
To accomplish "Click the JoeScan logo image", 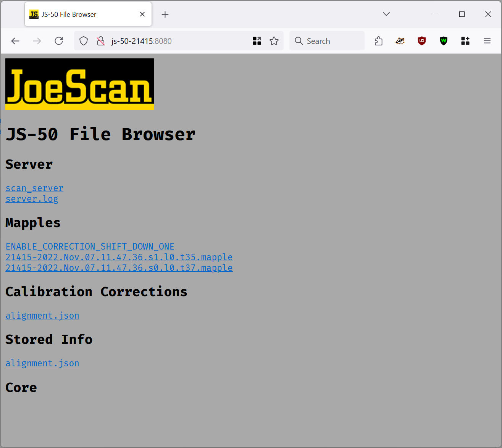I will [79, 84].
